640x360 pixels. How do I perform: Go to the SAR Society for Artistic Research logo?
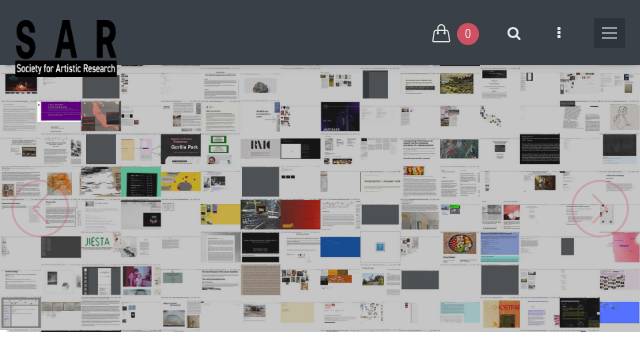point(66,47)
